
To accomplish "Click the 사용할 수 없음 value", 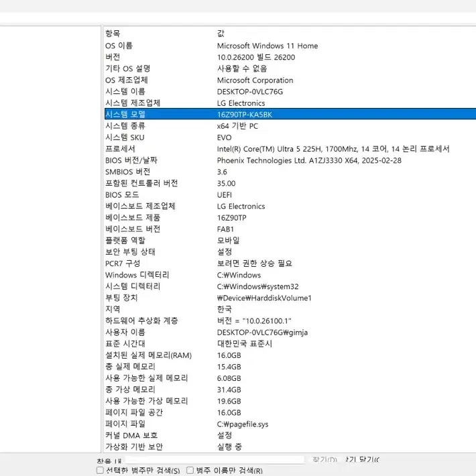I will click(242, 68).
